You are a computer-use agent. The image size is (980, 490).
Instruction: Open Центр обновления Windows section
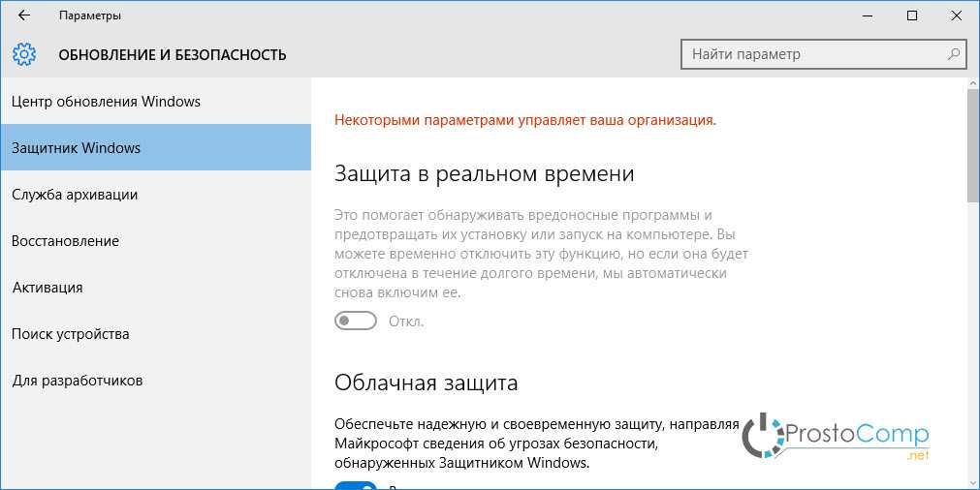(x=156, y=101)
